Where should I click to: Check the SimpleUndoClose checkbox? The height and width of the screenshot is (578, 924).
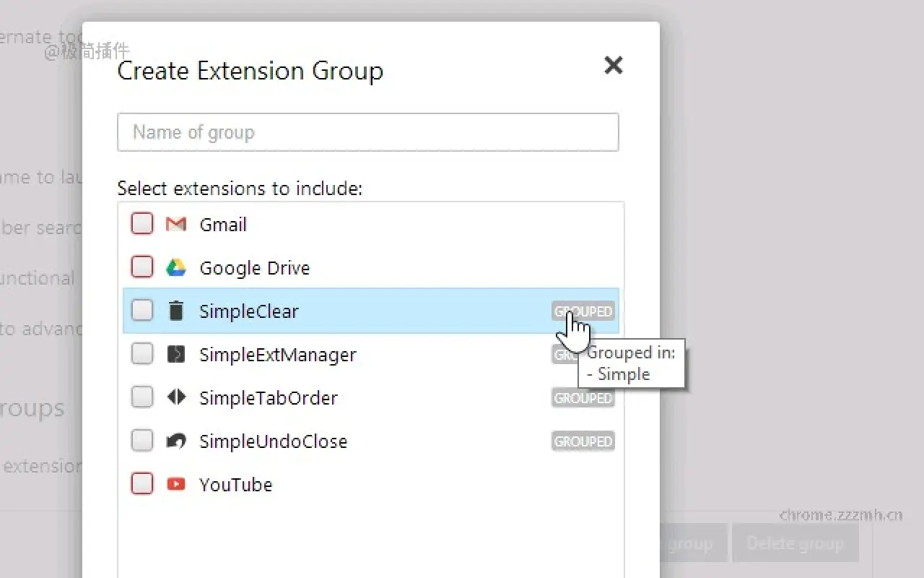click(x=141, y=441)
